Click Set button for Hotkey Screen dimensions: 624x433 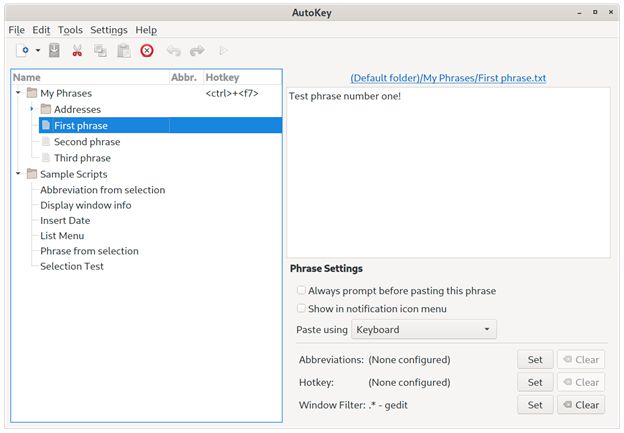pyautogui.click(x=535, y=382)
